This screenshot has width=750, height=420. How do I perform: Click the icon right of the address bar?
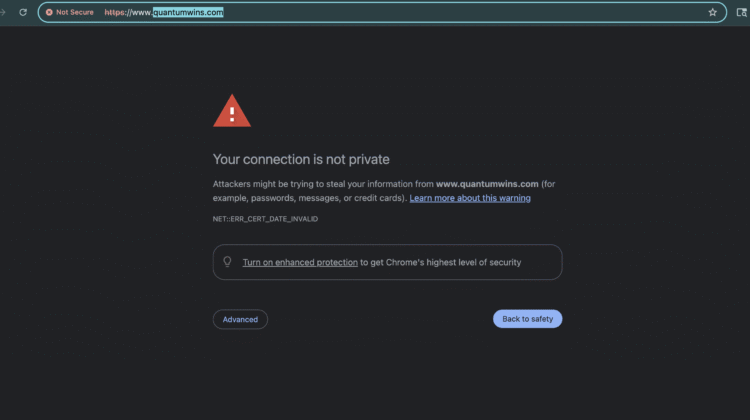point(741,12)
